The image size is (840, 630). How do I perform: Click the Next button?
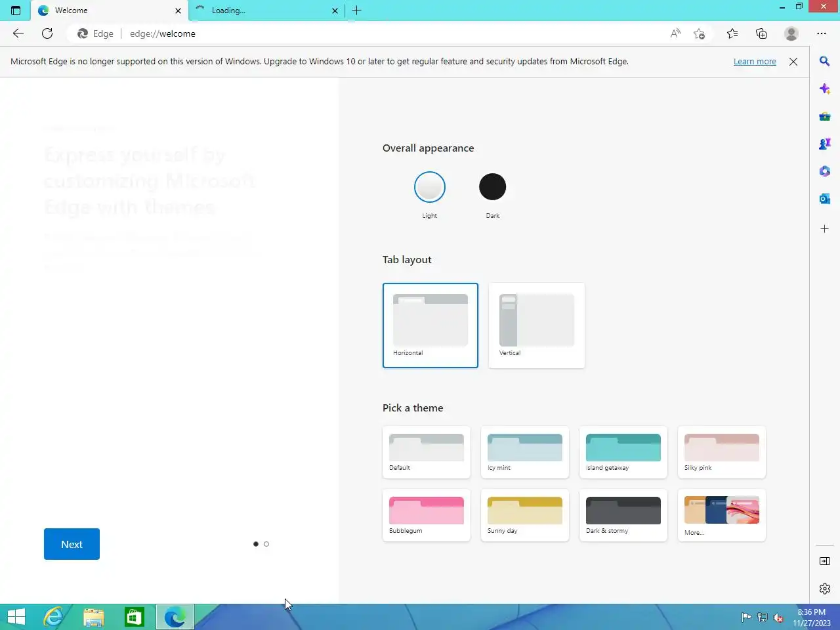[x=72, y=544]
